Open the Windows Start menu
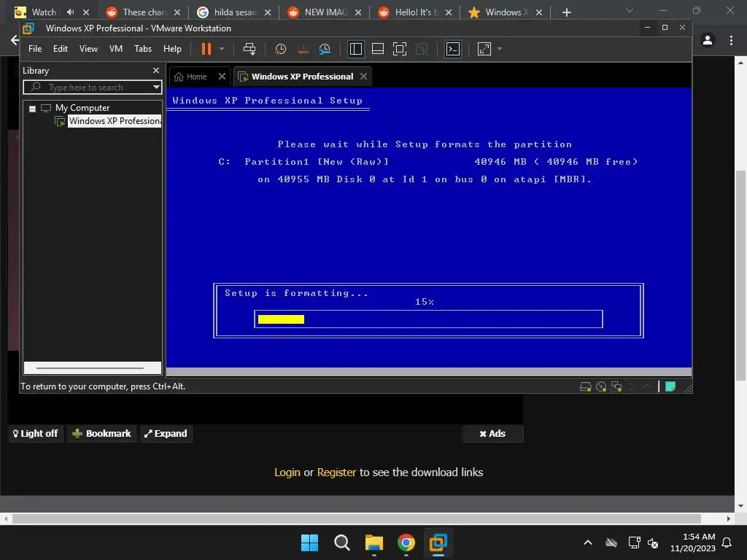 [x=309, y=542]
